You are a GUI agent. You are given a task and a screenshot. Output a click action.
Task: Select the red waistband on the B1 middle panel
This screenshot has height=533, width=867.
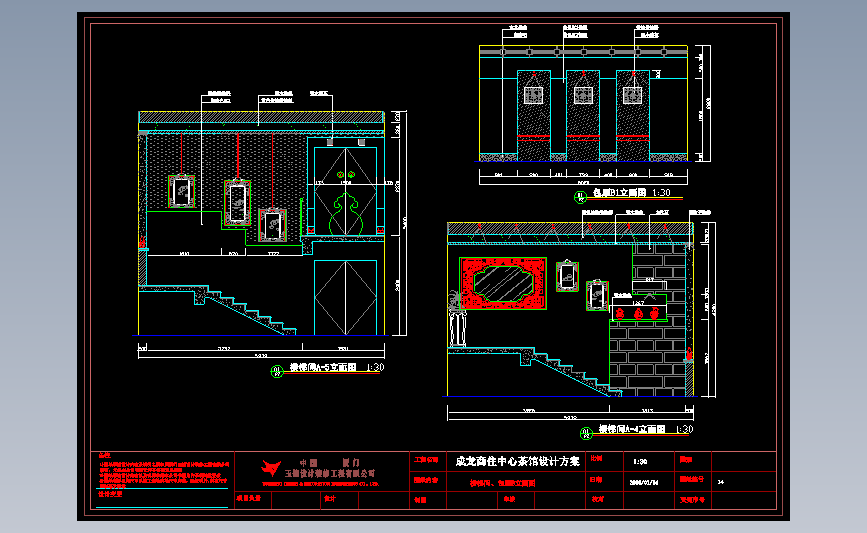[x=583, y=138]
